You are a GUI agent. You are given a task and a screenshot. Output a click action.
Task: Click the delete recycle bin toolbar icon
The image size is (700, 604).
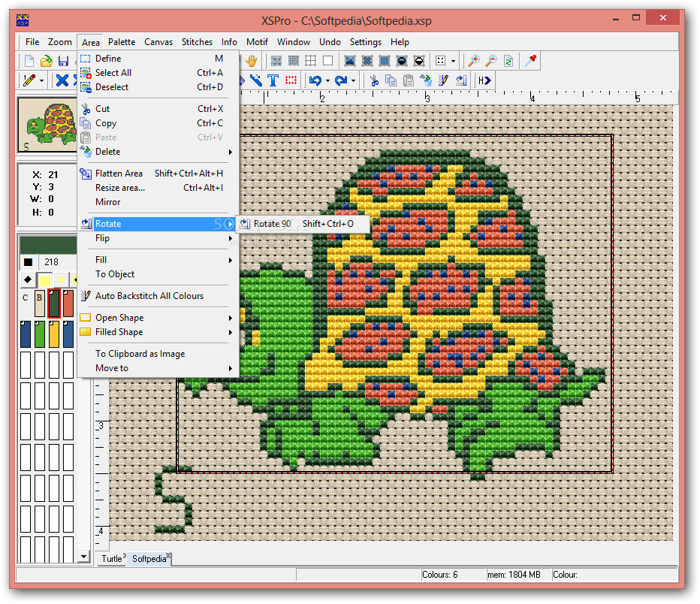coord(426,80)
